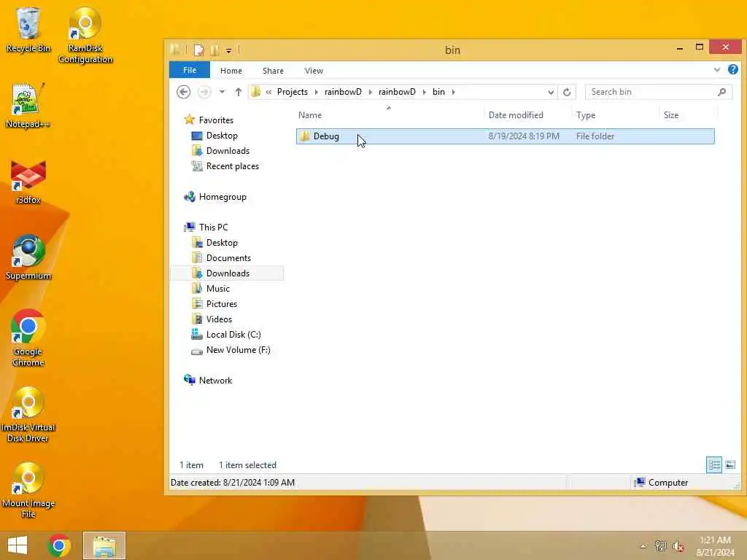
Task: Open the muted volume tray icon
Action: pyautogui.click(x=678, y=546)
